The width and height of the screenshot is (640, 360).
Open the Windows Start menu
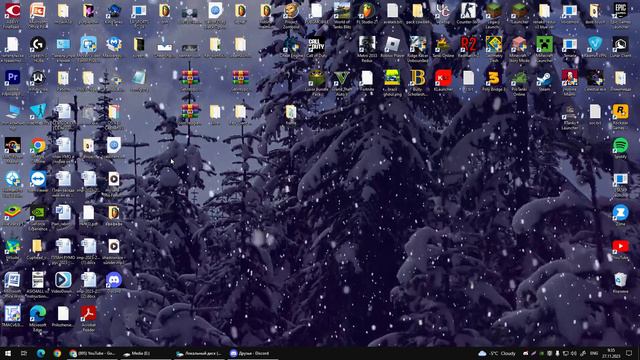tap(8, 353)
